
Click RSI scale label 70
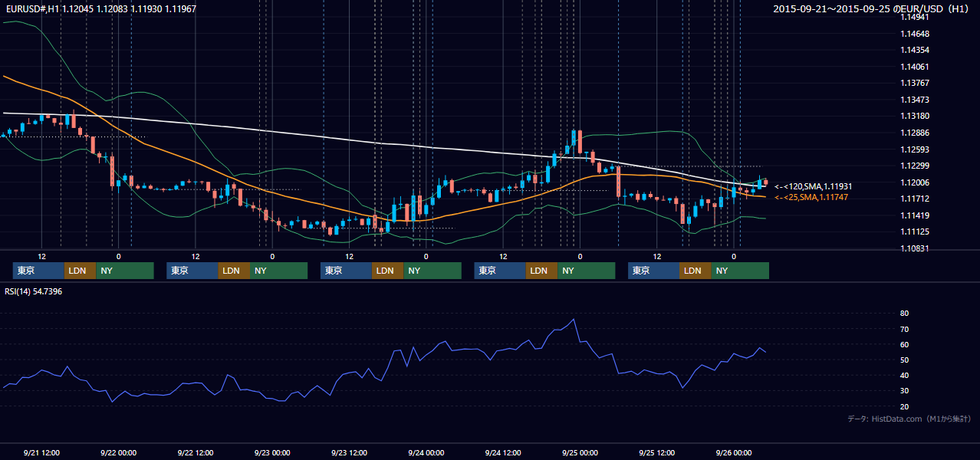click(x=905, y=329)
